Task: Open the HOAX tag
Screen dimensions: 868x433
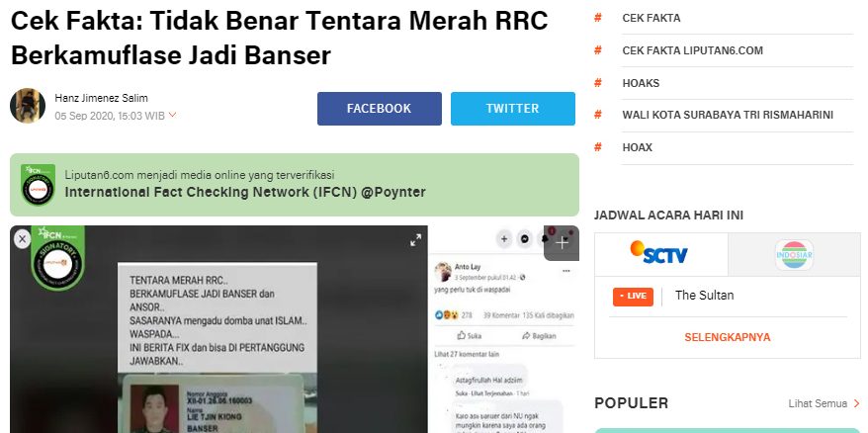Action: tap(638, 147)
